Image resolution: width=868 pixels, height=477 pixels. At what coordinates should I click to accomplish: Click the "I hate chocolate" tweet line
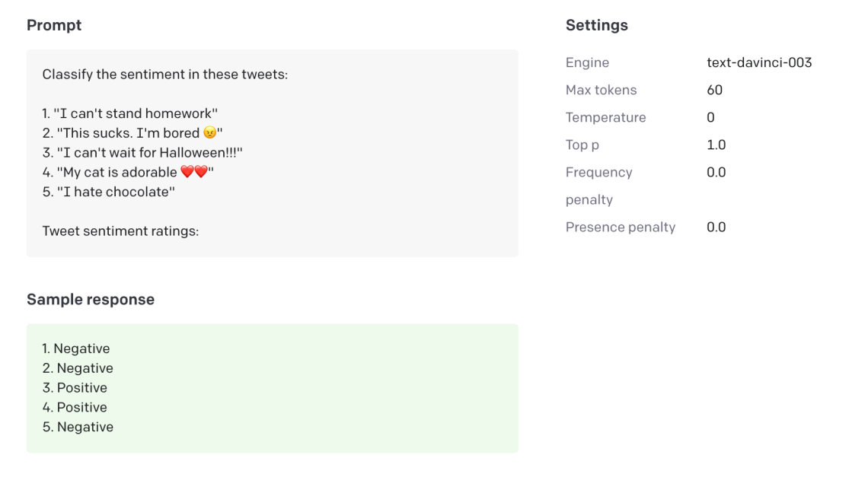click(x=109, y=192)
